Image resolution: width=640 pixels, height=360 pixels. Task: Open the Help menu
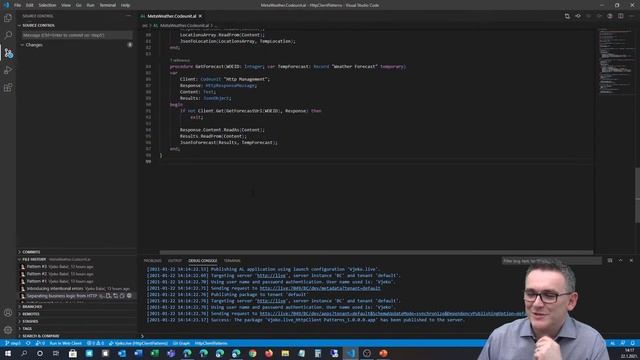(x=125, y=5)
